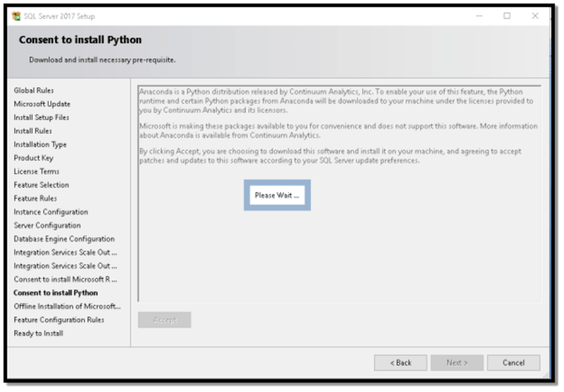The height and width of the screenshot is (392, 564).
Task: Select Server Configuration step
Action: [47, 226]
